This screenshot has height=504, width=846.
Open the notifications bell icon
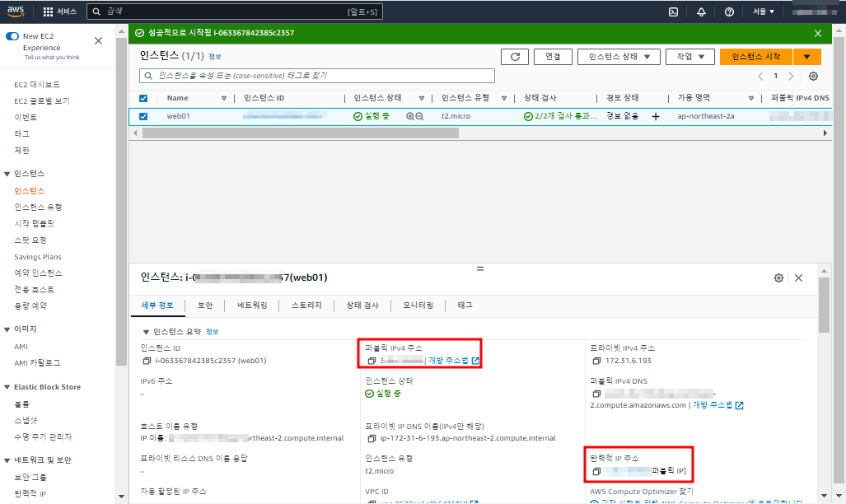click(701, 12)
